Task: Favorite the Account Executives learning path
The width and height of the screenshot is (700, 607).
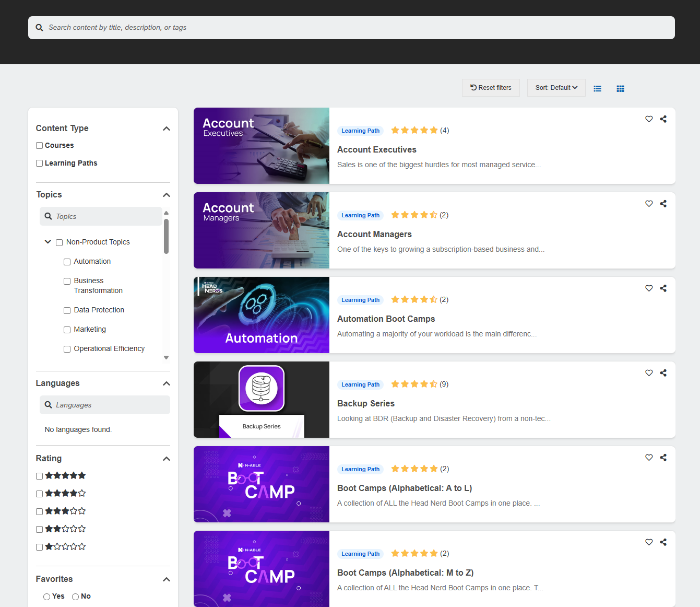Action: click(649, 119)
